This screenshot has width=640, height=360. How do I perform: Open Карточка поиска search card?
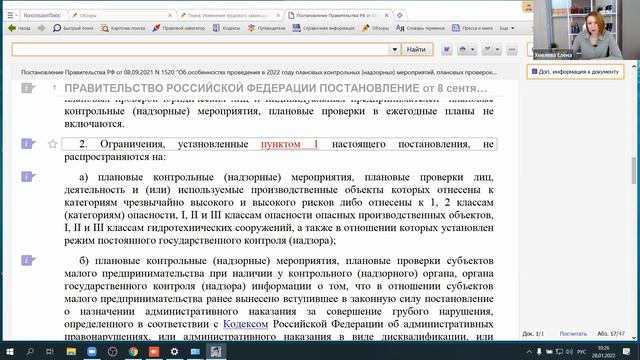tap(123, 28)
